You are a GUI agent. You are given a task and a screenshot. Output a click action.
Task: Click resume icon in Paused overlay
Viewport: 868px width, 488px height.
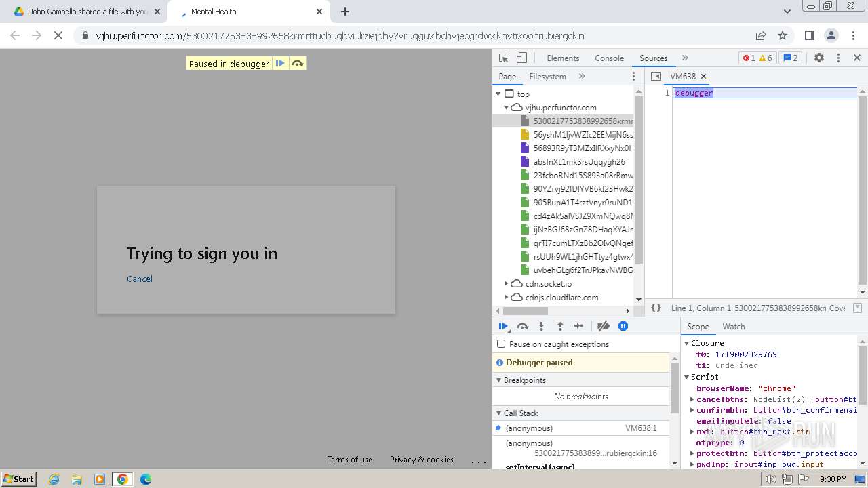pyautogui.click(x=280, y=63)
